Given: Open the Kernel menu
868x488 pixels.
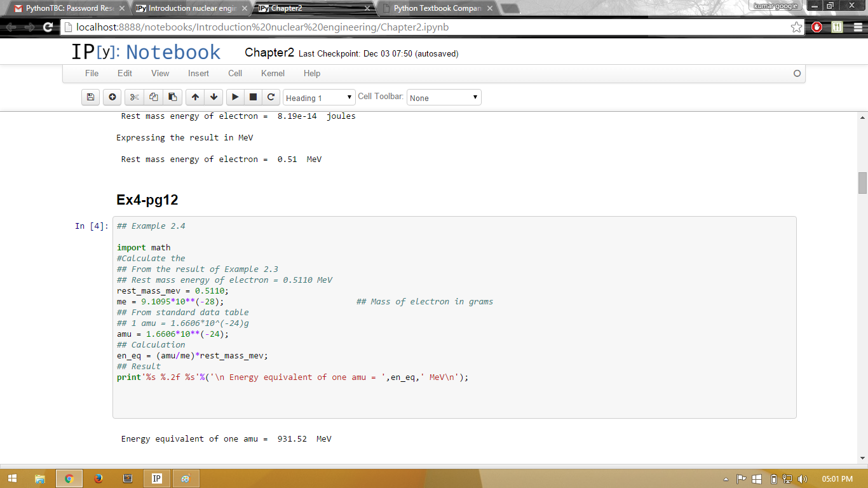Looking at the screenshot, I should coord(273,74).
